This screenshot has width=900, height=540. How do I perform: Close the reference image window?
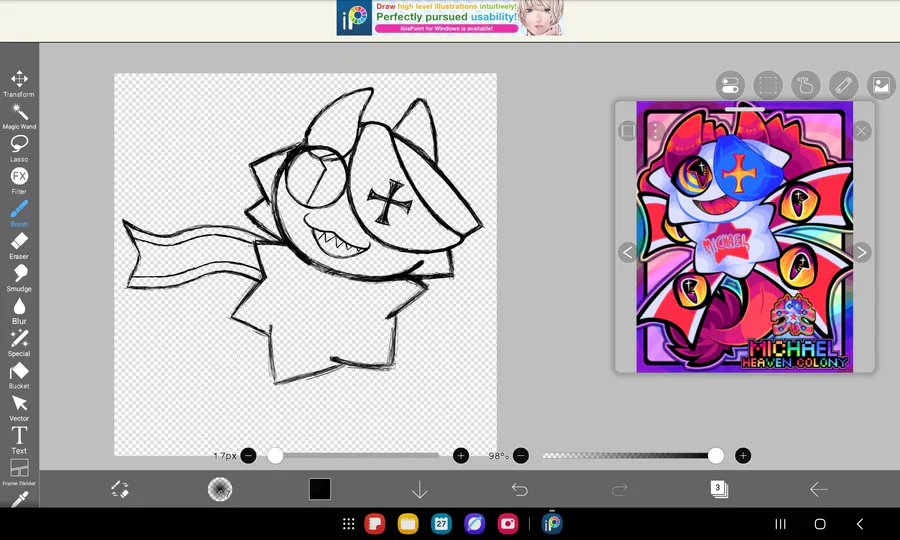coord(861,131)
